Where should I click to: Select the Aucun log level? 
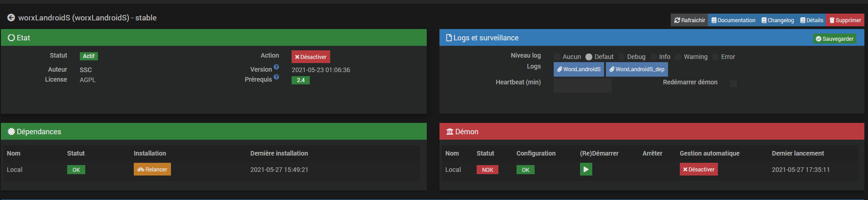pyautogui.click(x=557, y=57)
